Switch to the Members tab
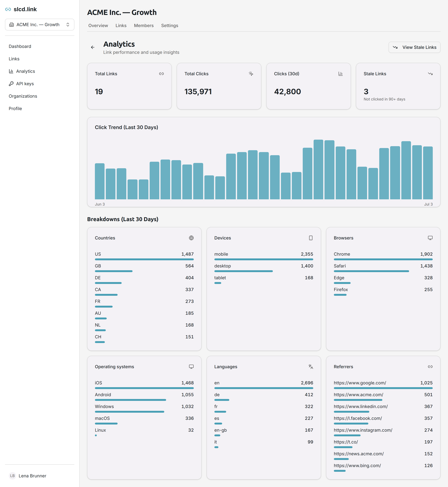This screenshot has height=487, width=448. pyautogui.click(x=144, y=26)
